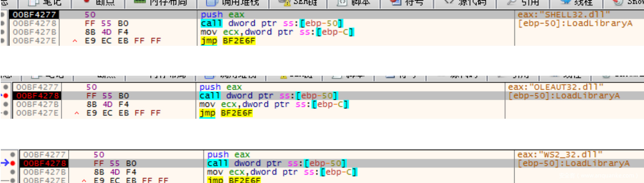
Task: Open the 线程 threads tab
Action: click(577, 3)
